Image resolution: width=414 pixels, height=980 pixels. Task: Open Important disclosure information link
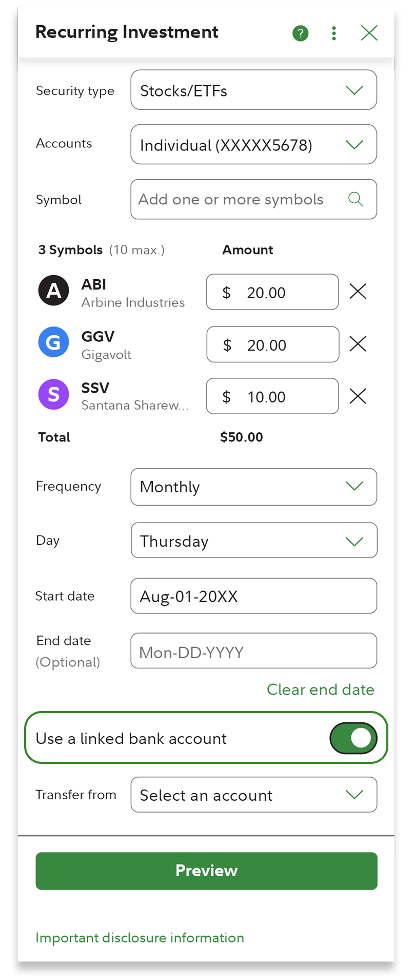point(140,938)
